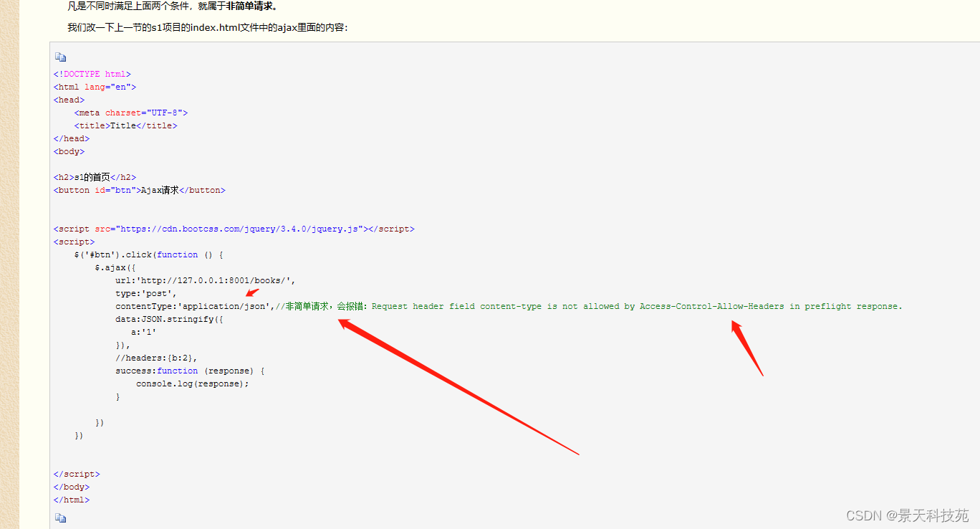Click the Access-Control-Allow-Headers text in the comment

point(712,306)
